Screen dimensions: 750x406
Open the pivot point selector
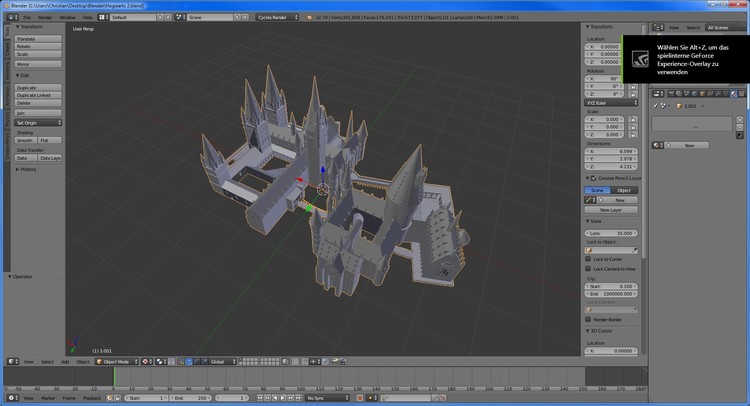tap(161, 362)
